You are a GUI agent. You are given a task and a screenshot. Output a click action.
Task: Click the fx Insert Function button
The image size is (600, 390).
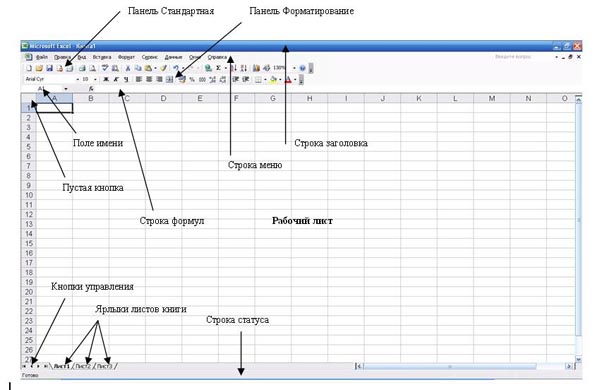(x=91, y=88)
